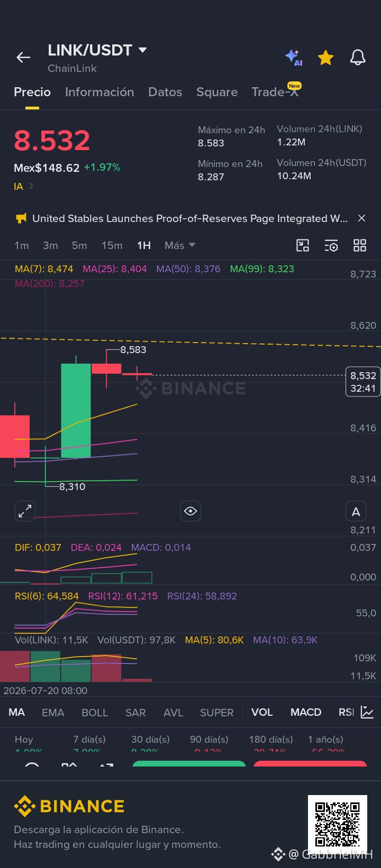Toggle the yellow favorite star
This screenshot has width=381, height=868.
coord(325,57)
